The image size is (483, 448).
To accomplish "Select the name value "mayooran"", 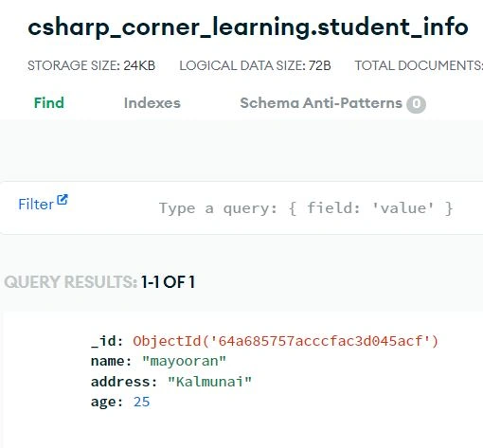I will click(x=184, y=361).
